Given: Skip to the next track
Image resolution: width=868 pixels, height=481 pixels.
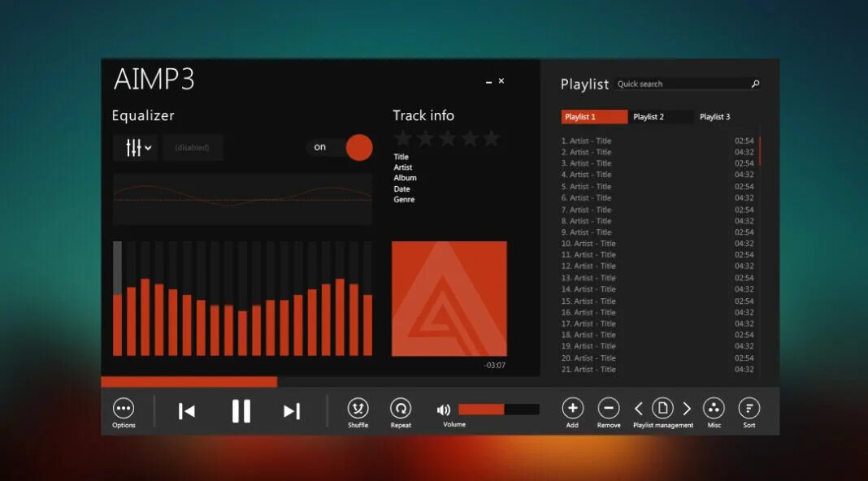Looking at the screenshot, I should [x=292, y=411].
